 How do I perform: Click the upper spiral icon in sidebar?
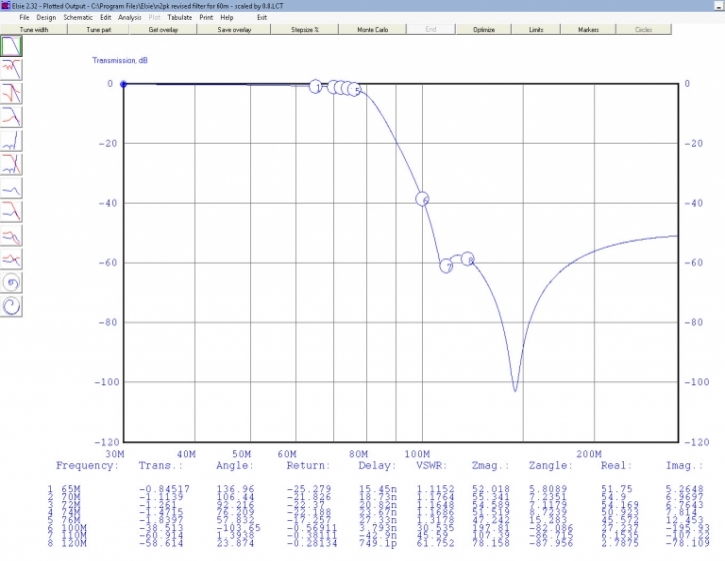12,283
